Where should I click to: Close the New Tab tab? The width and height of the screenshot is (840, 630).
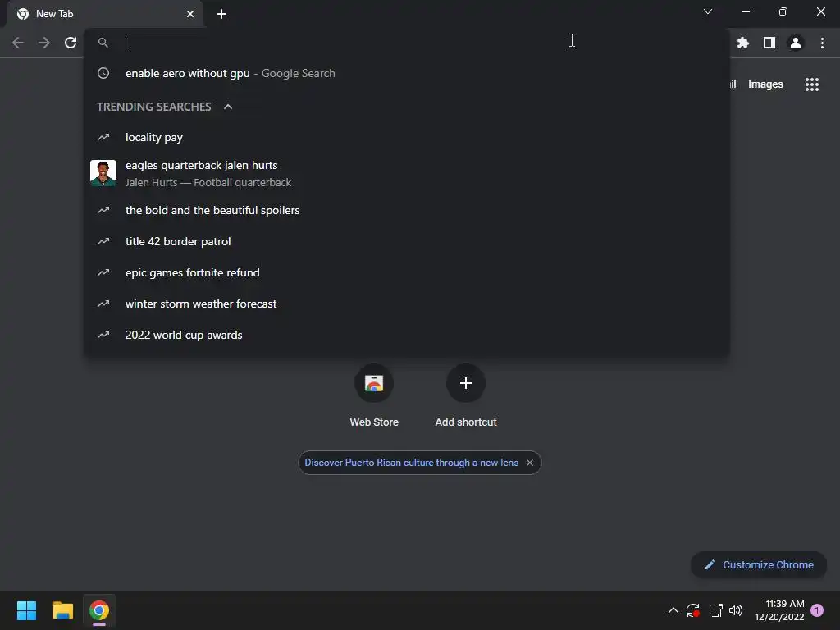pyautogui.click(x=190, y=14)
